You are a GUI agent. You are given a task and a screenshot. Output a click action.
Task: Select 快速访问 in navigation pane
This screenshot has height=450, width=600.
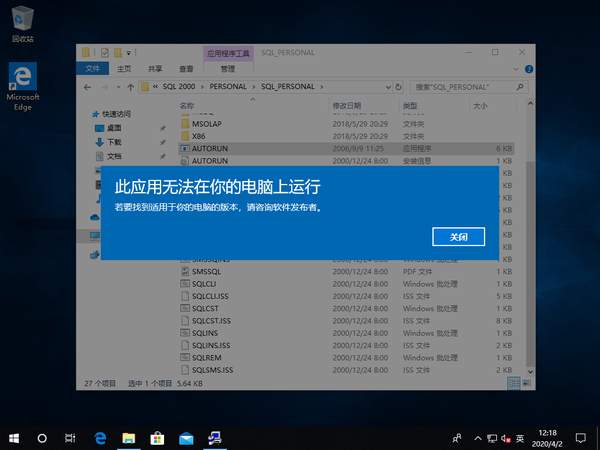tap(111, 114)
